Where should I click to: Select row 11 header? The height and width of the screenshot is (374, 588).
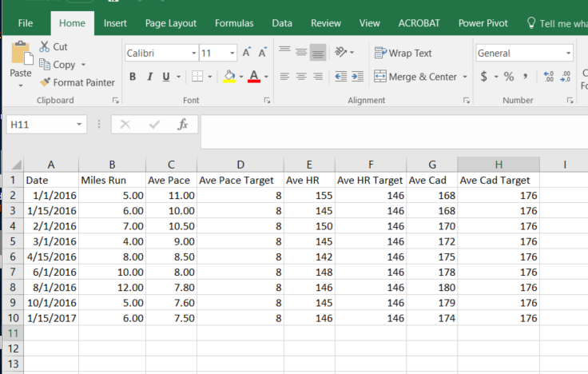[x=13, y=333]
